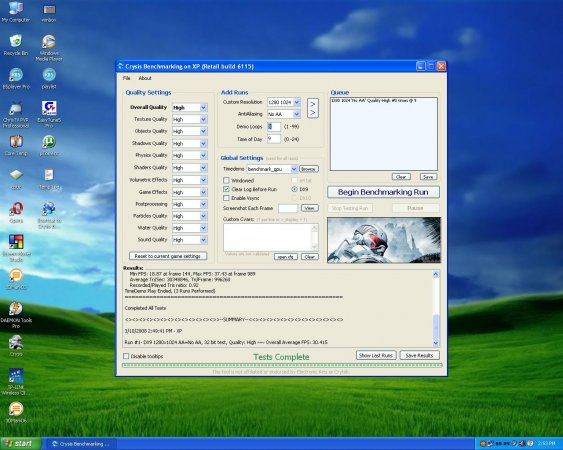The height and width of the screenshot is (450, 563).
Task: Launch the Crysis game desktop icon
Action: pos(16,346)
